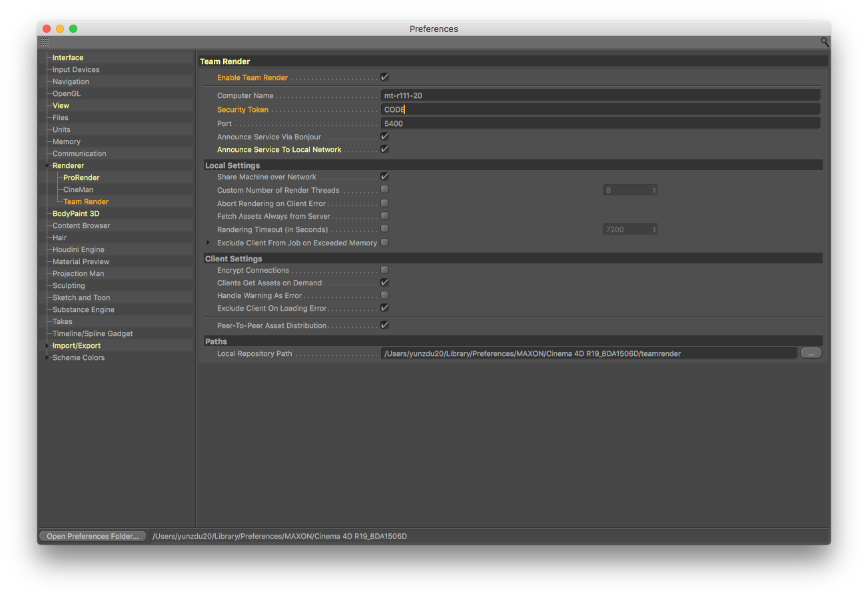Open OpenGL preferences
The width and height of the screenshot is (868, 598).
tap(67, 93)
